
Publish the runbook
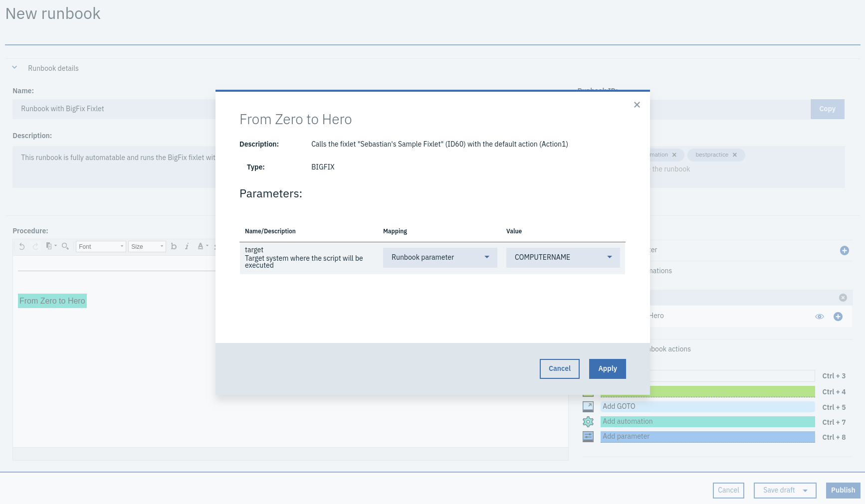(843, 491)
